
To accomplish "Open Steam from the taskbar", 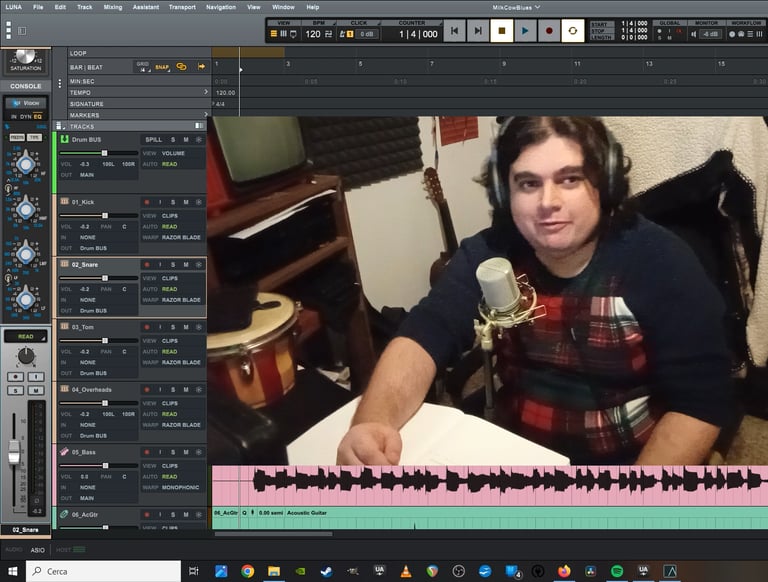I will (326, 571).
